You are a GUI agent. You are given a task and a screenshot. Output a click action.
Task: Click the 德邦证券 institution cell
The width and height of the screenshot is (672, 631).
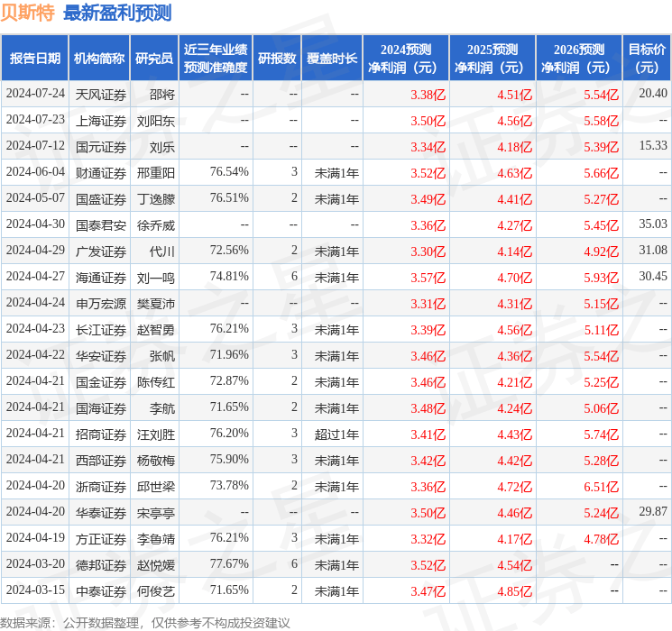click(101, 565)
